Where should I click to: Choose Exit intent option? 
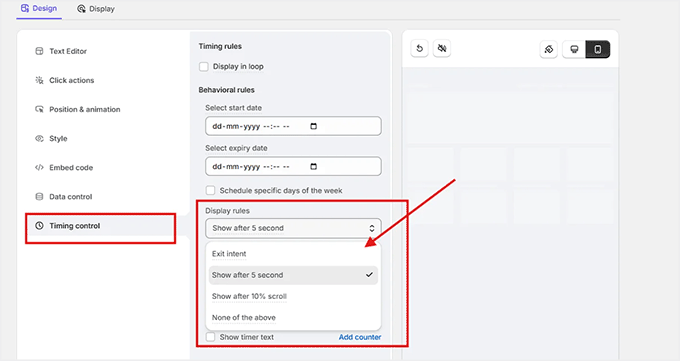pyautogui.click(x=293, y=254)
